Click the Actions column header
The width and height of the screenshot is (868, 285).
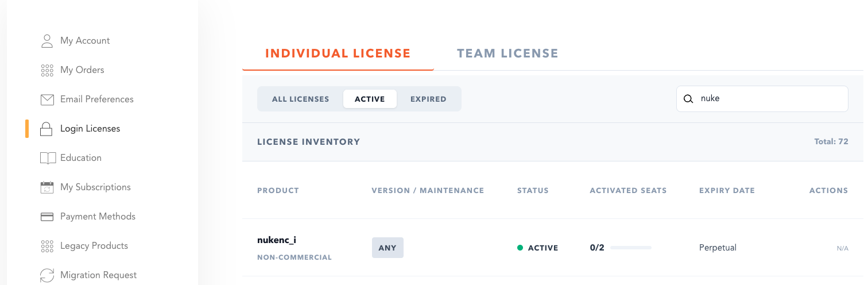tap(828, 190)
